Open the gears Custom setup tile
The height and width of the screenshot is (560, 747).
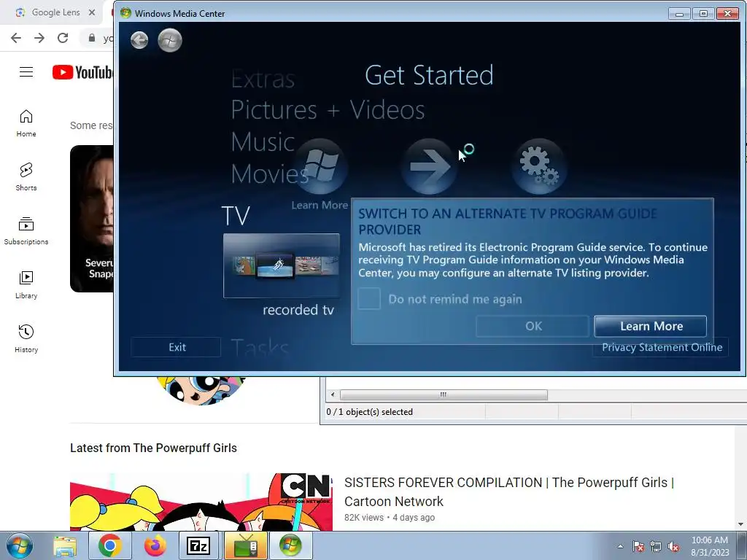coord(539,167)
